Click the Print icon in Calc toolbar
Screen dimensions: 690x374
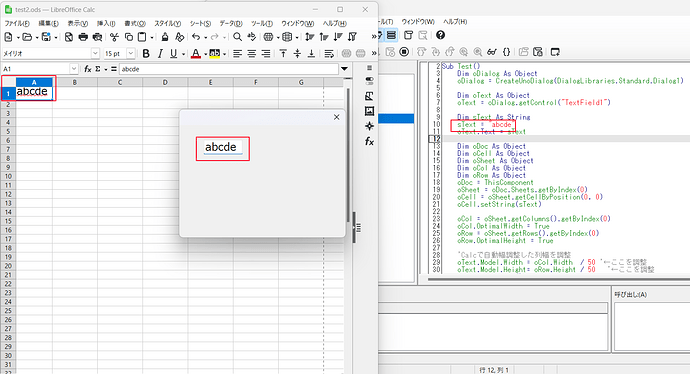(x=83, y=37)
